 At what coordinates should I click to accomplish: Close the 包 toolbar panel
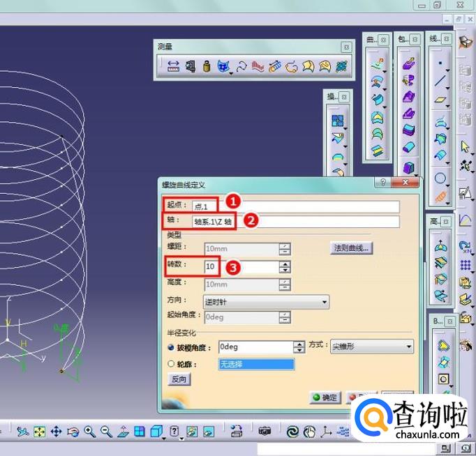(415, 40)
